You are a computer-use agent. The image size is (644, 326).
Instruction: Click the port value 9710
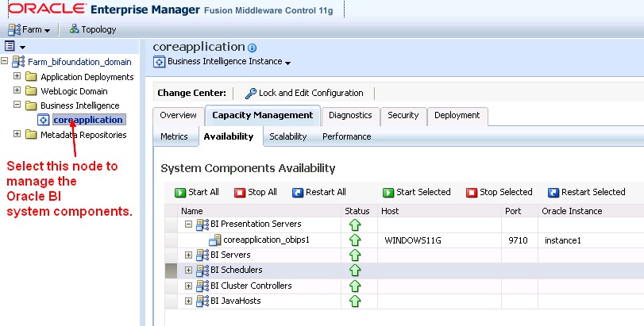click(x=518, y=240)
